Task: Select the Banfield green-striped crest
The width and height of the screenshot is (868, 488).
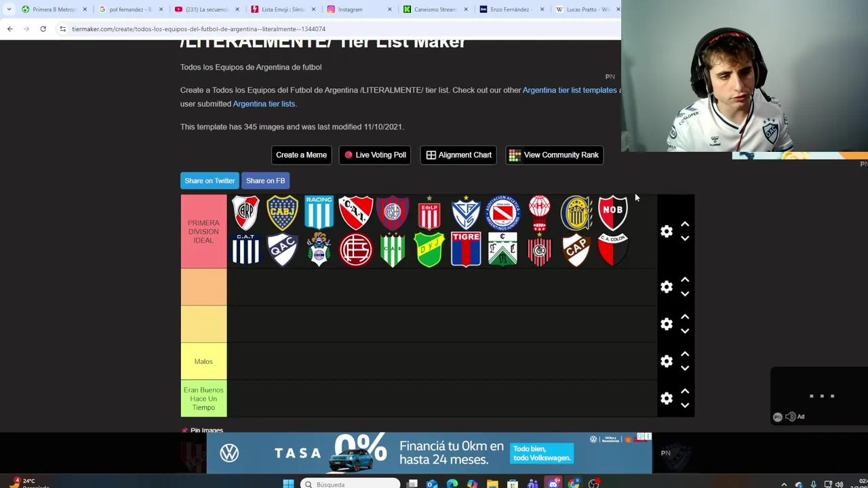Action: [x=393, y=249]
